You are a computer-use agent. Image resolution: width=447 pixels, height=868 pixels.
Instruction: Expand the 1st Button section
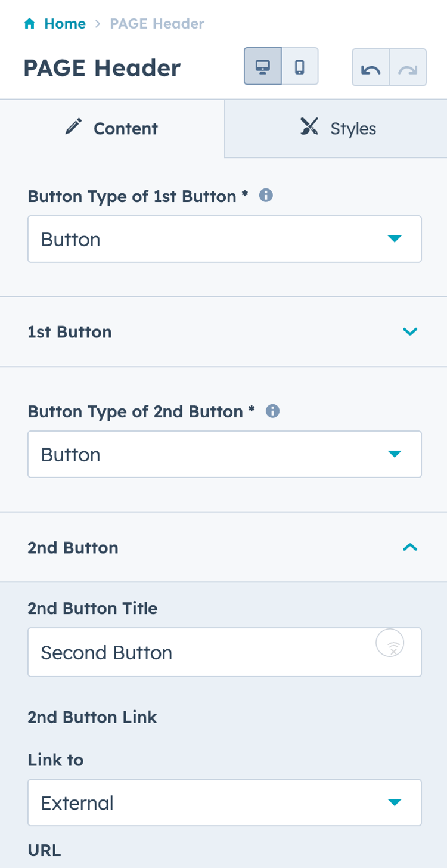(x=410, y=332)
